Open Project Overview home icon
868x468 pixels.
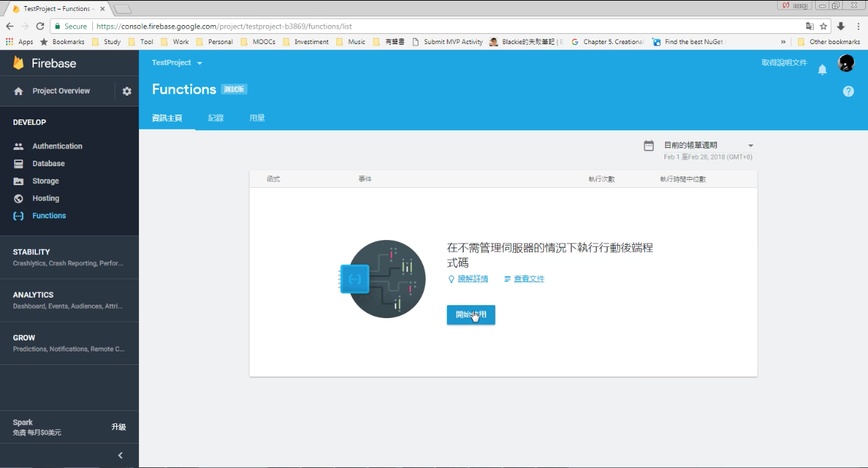coord(18,91)
